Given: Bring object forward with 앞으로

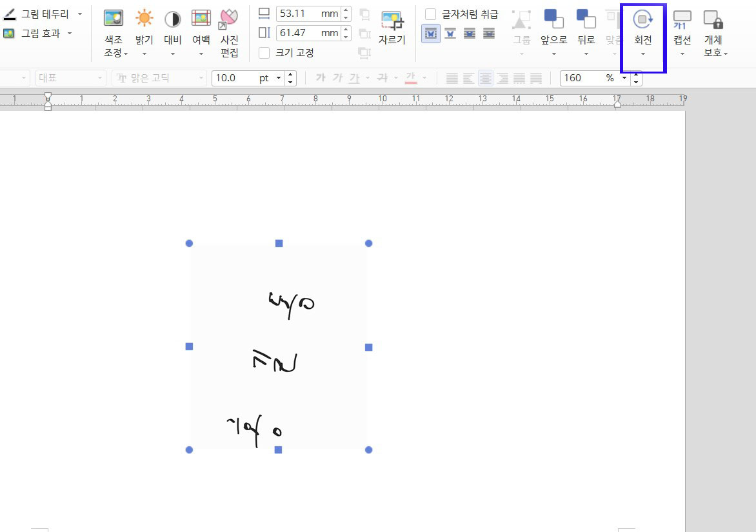Looking at the screenshot, I should (x=553, y=34).
